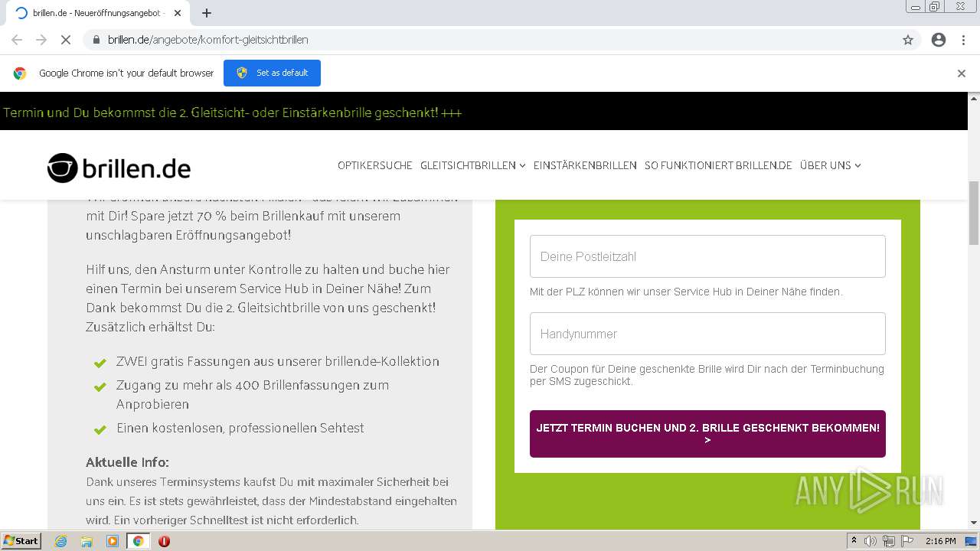Open network icon in system tray
This screenshot has height=551, width=980.
click(889, 541)
